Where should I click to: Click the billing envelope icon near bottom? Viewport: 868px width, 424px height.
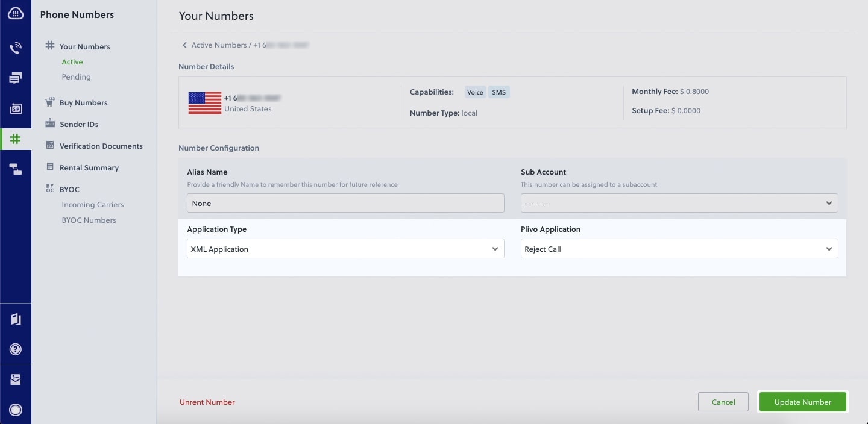(x=16, y=379)
